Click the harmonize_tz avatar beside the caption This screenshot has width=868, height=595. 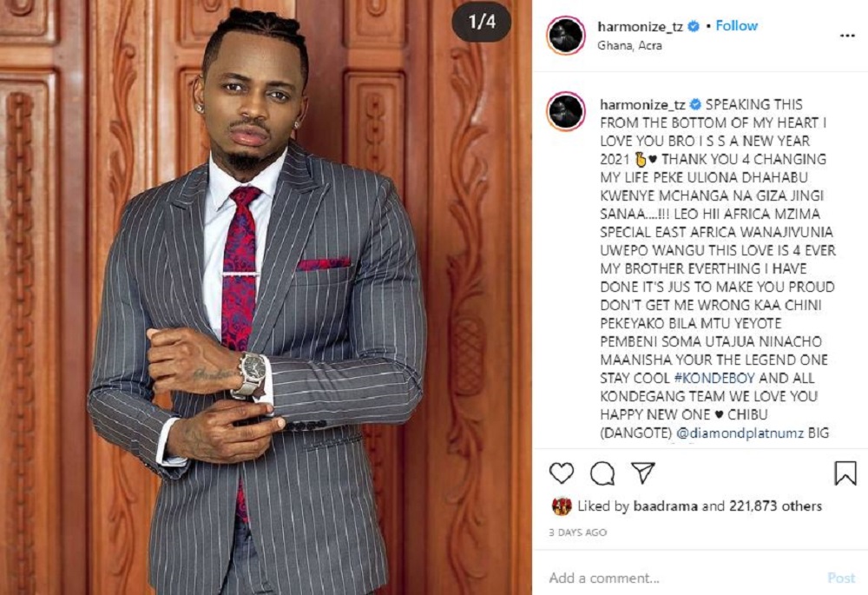[x=566, y=111]
